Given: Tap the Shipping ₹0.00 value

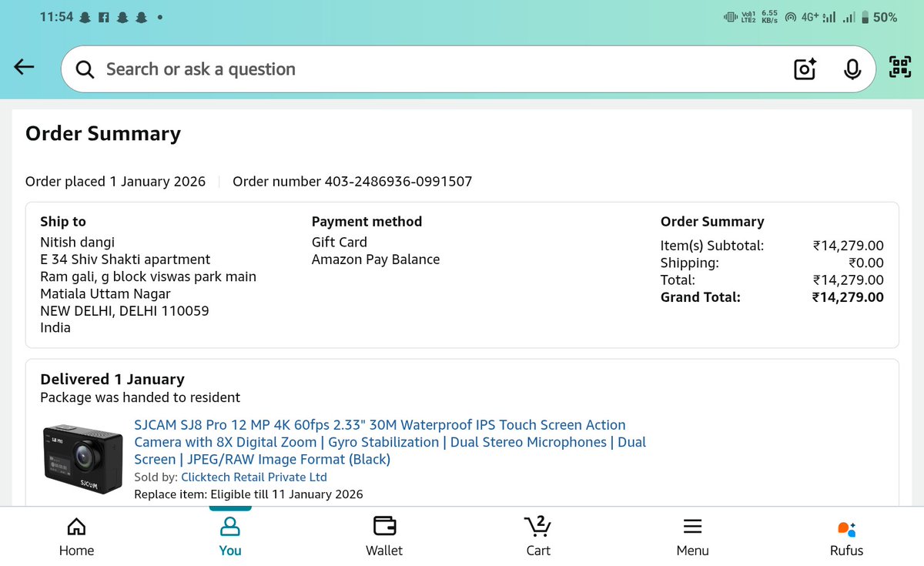Looking at the screenshot, I should (x=865, y=263).
